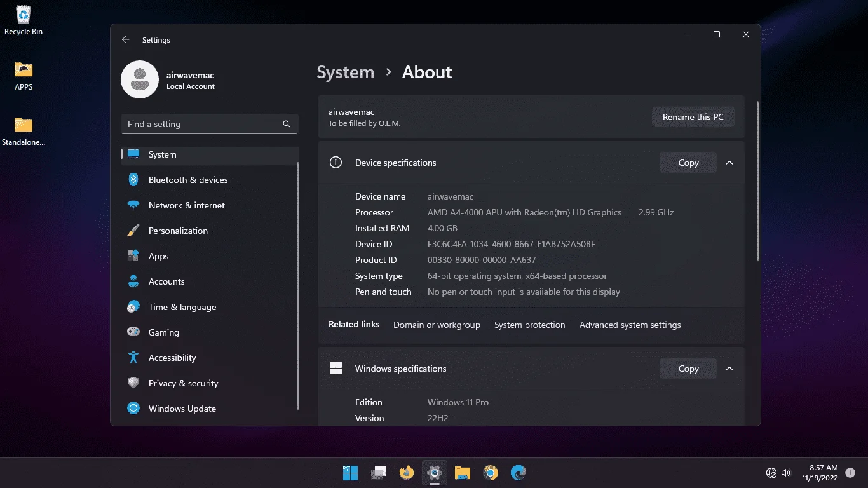This screenshot has width=868, height=488.
Task: Click the volume speaker icon in the system tray
Action: click(x=786, y=473)
